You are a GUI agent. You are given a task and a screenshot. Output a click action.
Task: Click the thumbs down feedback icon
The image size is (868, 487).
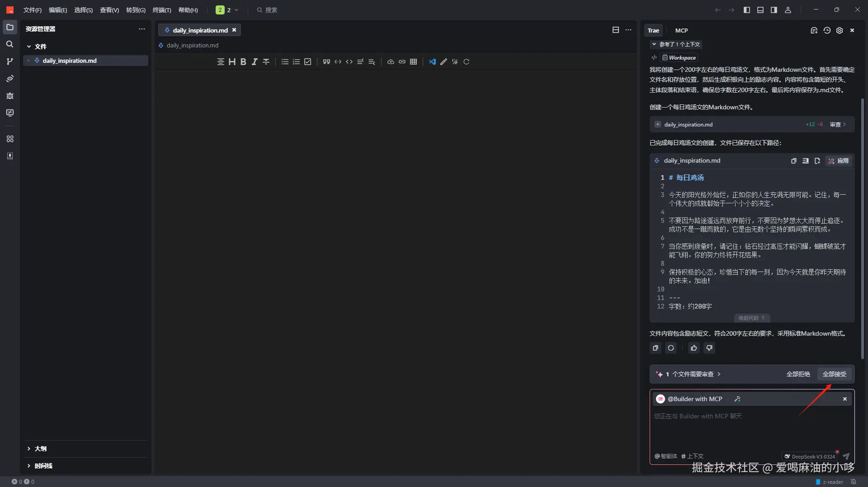(709, 348)
